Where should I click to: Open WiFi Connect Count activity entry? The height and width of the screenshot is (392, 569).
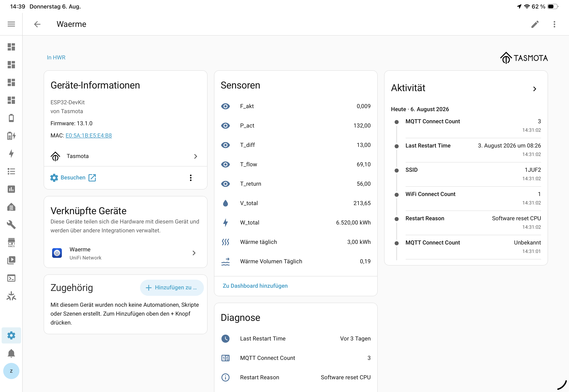[473, 198]
